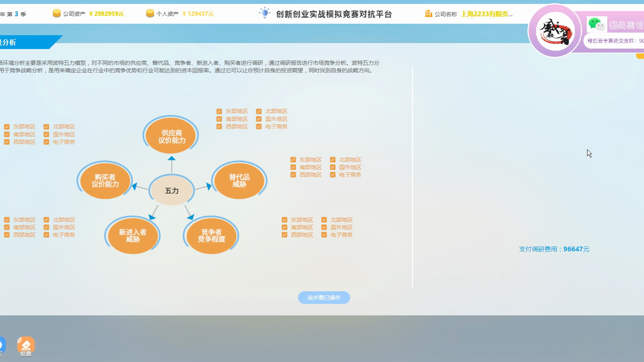Image resolution: width=644 pixels, height=362 pixels.
Task: Uncheck 国外地区 beside 新进入者威胁
Action: (x=46, y=227)
